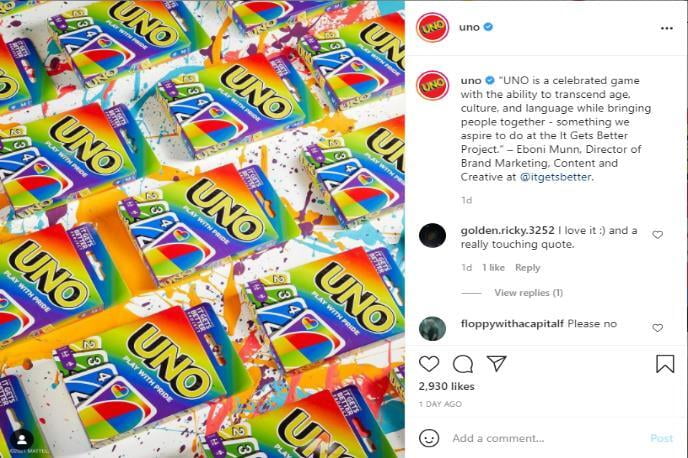Viewport: 688px width, 458px height.
Task: Save post with bookmark icon
Action: click(665, 364)
